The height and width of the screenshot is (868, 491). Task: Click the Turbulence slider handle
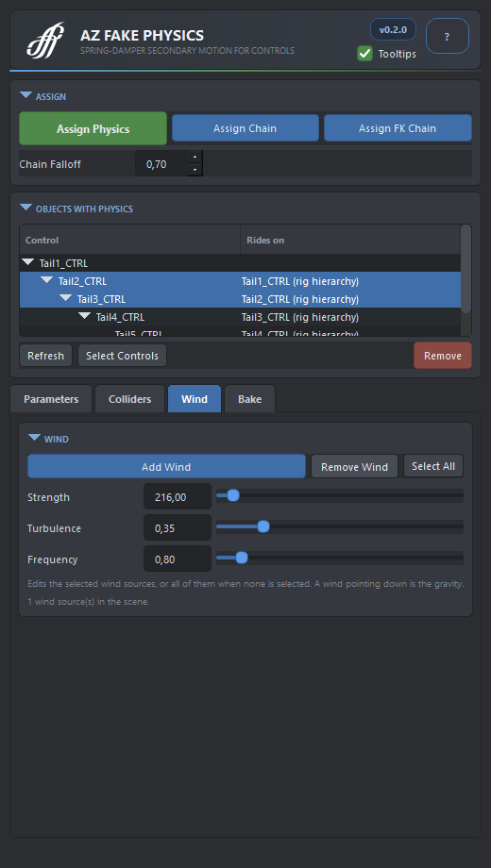(x=263, y=526)
